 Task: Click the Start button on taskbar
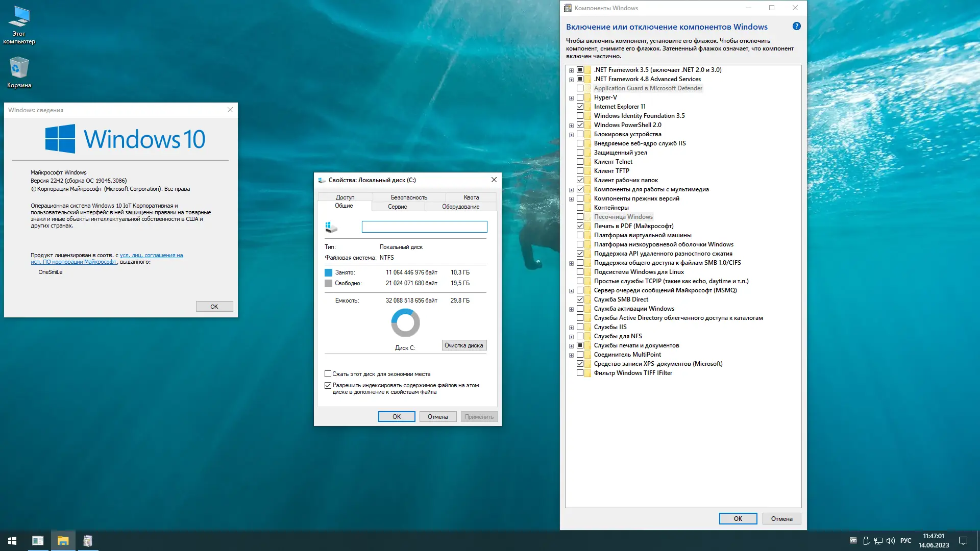(x=12, y=541)
